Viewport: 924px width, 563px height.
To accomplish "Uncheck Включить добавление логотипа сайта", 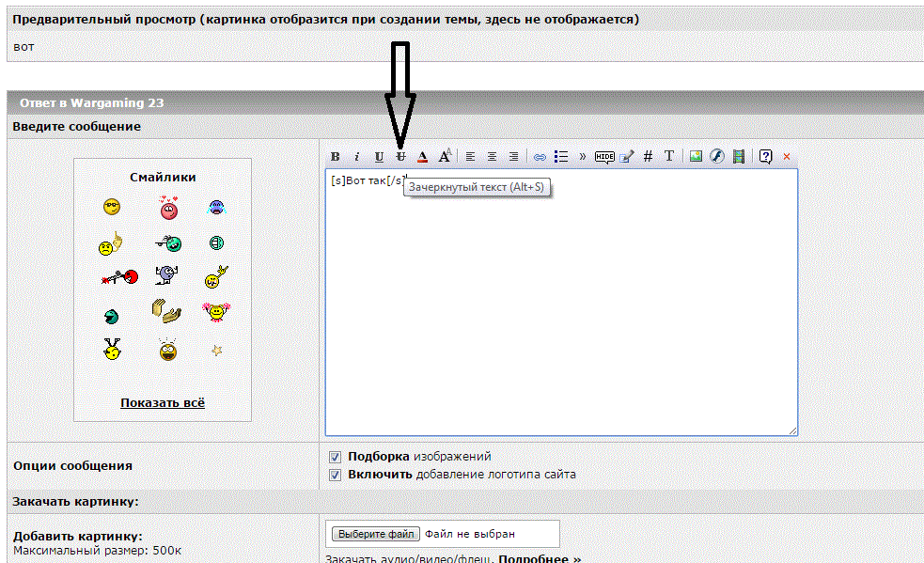I will (x=336, y=475).
